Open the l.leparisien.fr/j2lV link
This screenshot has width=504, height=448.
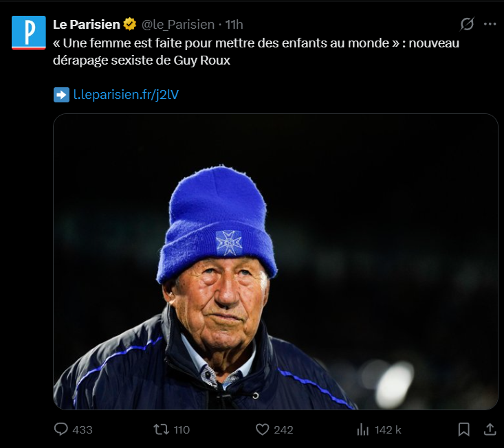pos(126,95)
